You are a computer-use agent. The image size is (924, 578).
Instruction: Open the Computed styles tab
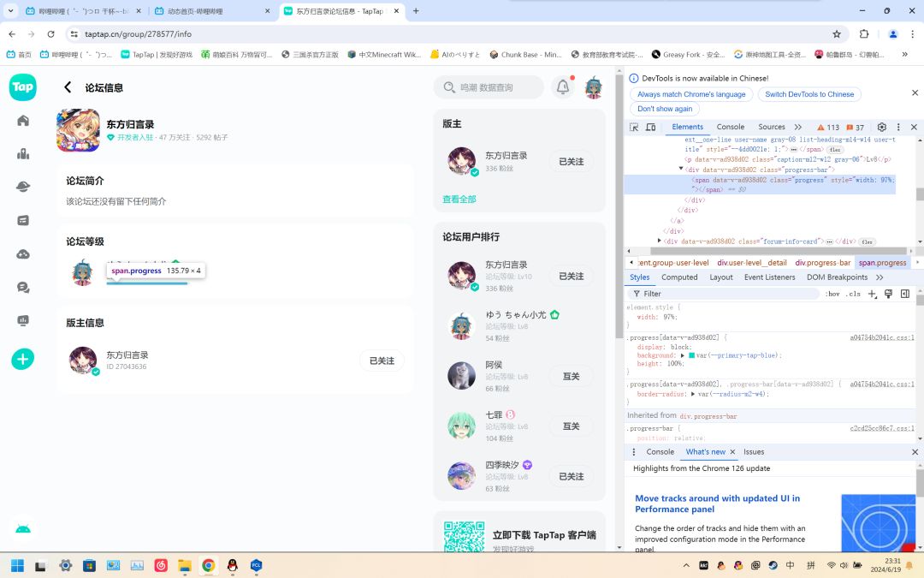click(678, 277)
